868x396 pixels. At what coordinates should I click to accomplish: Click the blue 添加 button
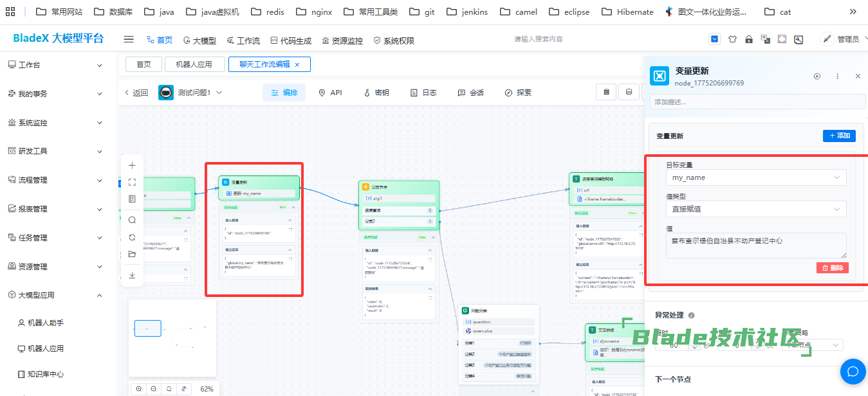pos(839,136)
